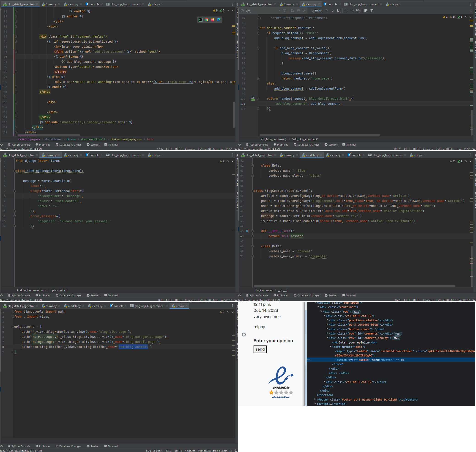
Task: Click AddBlogCommentForm breadcrumb
Action: coord(31,290)
